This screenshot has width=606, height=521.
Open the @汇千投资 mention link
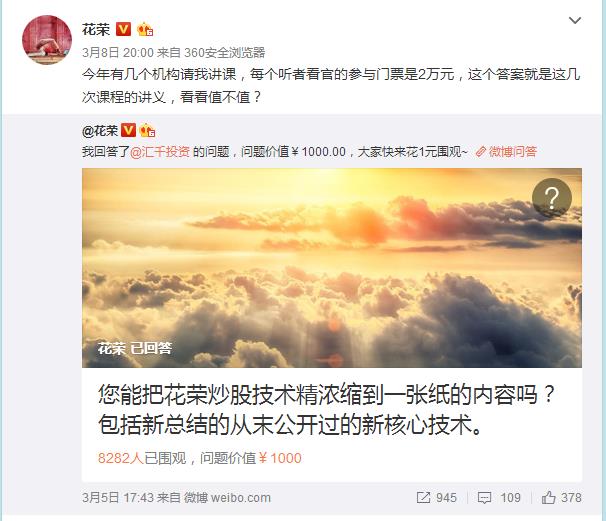pyautogui.click(x=160, y=152)
